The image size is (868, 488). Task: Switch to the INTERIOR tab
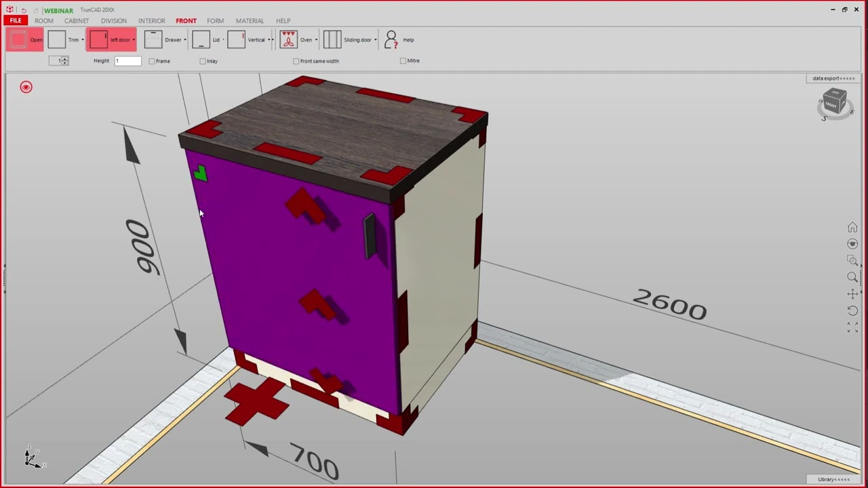(x=152, y=21)
